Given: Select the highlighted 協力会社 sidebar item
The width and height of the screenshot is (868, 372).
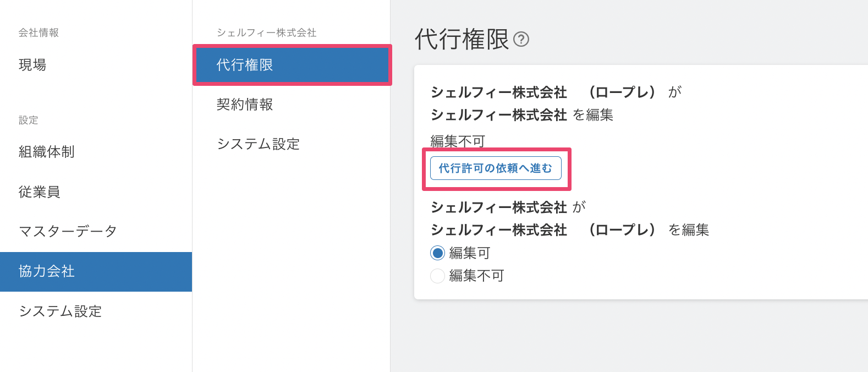Looking at the screenshot, I should coord(96,272).
